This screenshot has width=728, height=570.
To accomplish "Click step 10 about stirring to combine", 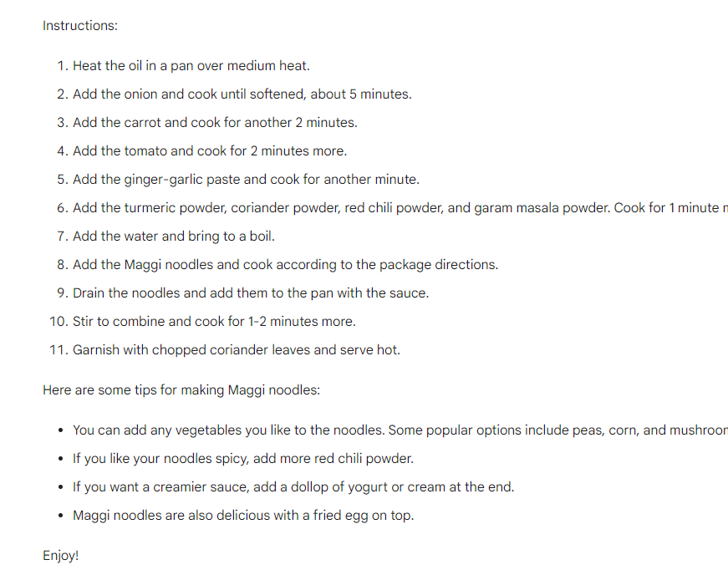I will pyautogui.click(x=214, y=321).
